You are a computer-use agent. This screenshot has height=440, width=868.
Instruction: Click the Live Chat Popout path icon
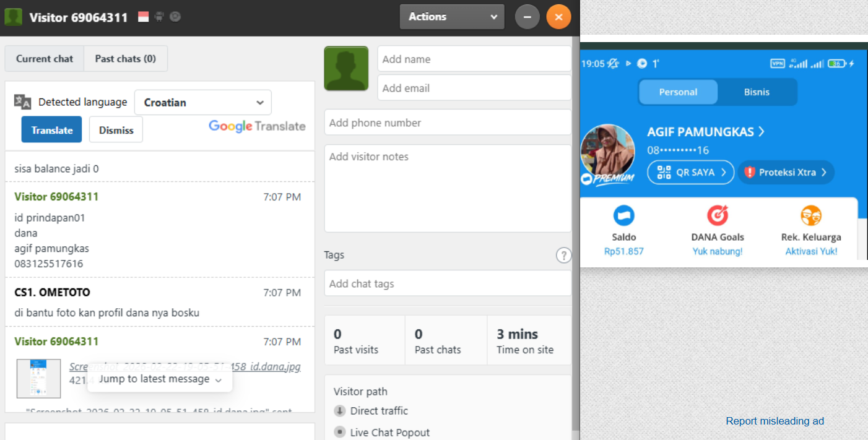click(339, 432)
